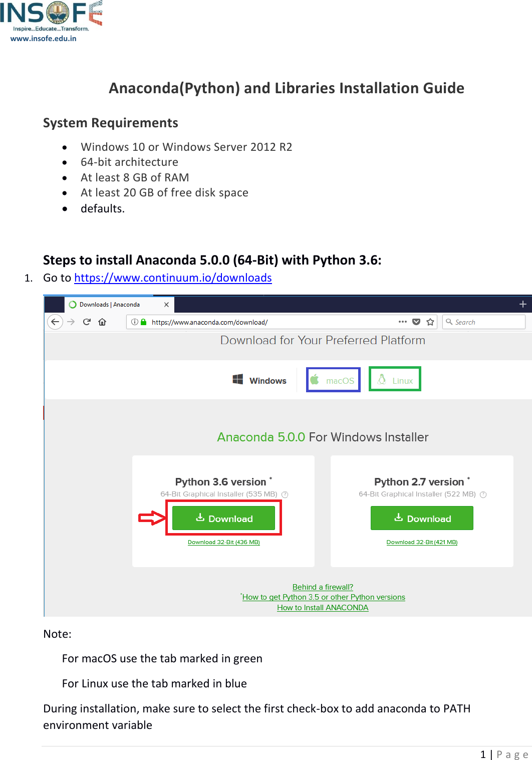Click the browser back arrow button
The height and width of the screenshot is (760, 532).
coord(55,322)
